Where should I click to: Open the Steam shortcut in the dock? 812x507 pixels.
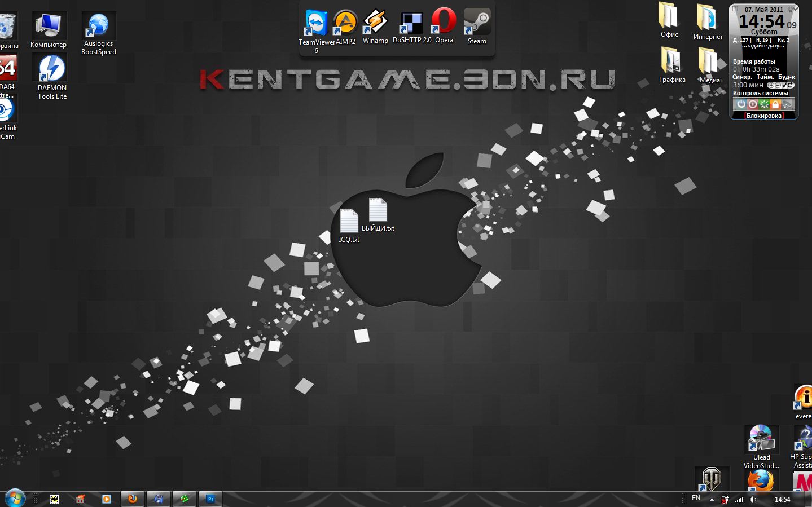[x=477, y=27]
